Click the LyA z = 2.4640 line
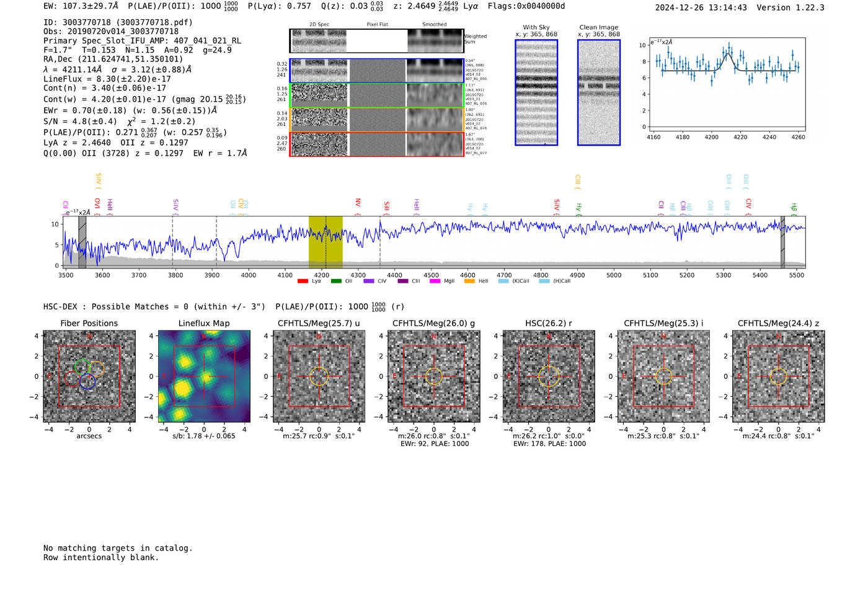Image resolution: width=868 pixels, height=591 pixels. (x=116, y=142)
